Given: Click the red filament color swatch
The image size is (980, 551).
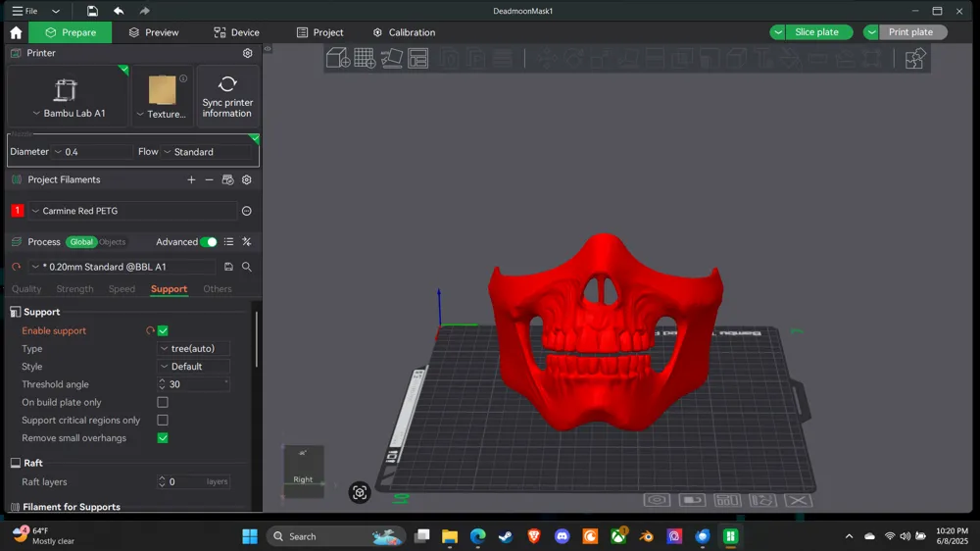Looking at the screenshot, I should tap(18, 211).
